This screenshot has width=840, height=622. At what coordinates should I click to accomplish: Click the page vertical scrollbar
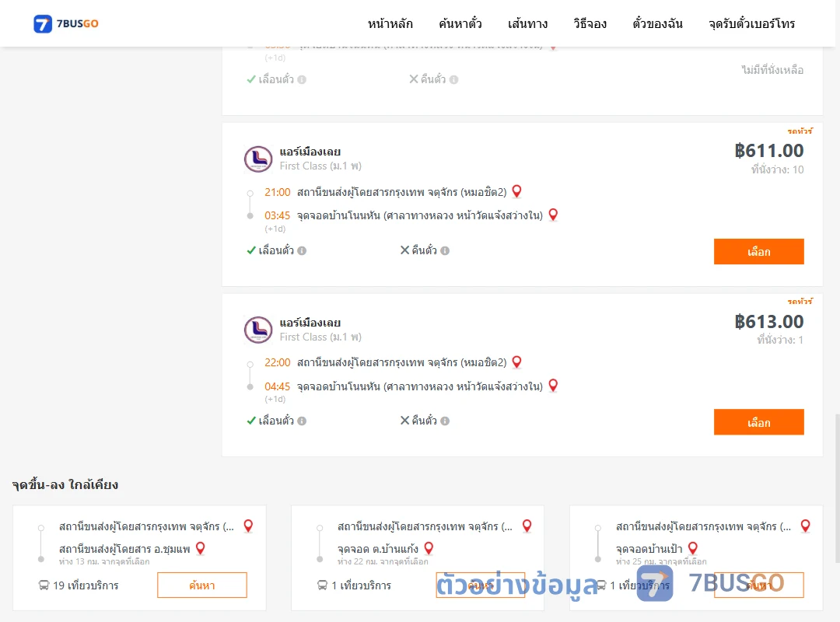[x=837, y=487]
